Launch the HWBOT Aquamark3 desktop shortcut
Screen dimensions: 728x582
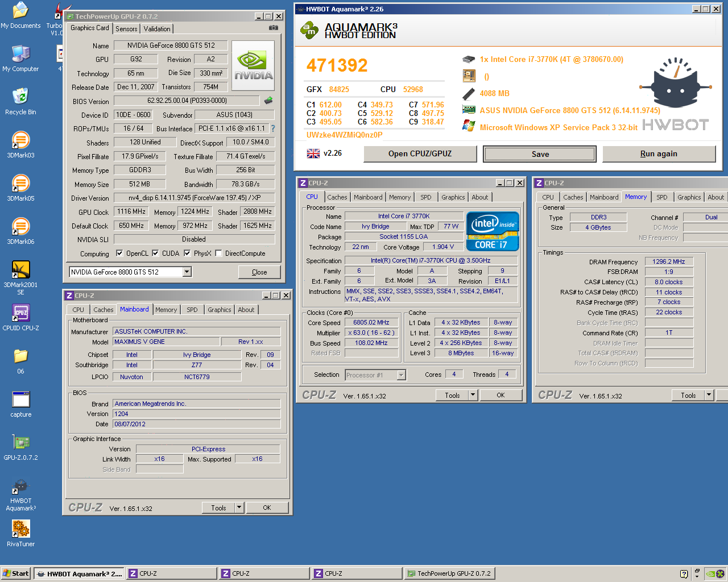click(x=20, y=494)
